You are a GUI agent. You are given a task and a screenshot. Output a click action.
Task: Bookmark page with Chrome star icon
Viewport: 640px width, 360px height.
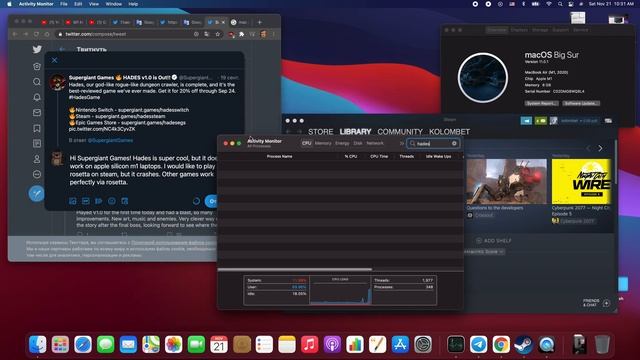click(x=218, y=34)
